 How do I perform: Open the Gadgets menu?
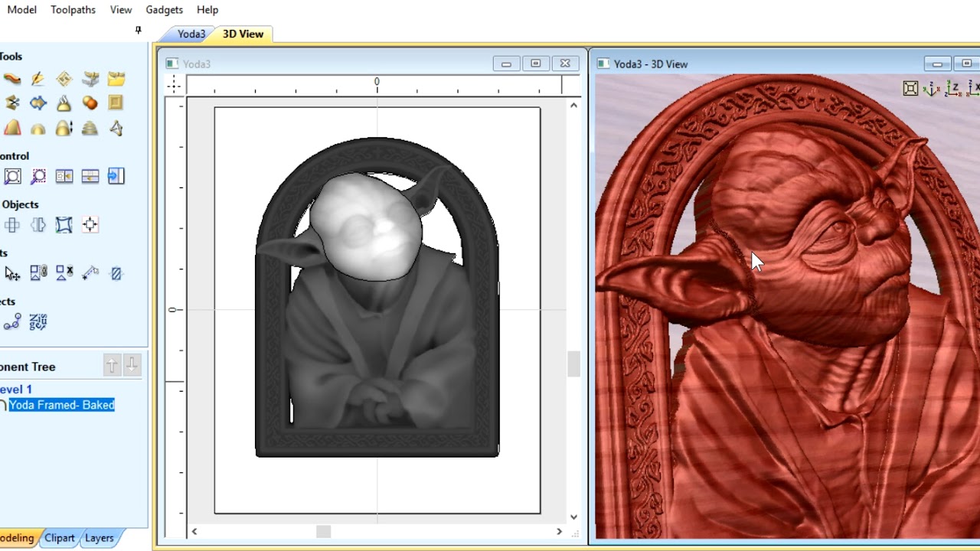click(164, 10)
